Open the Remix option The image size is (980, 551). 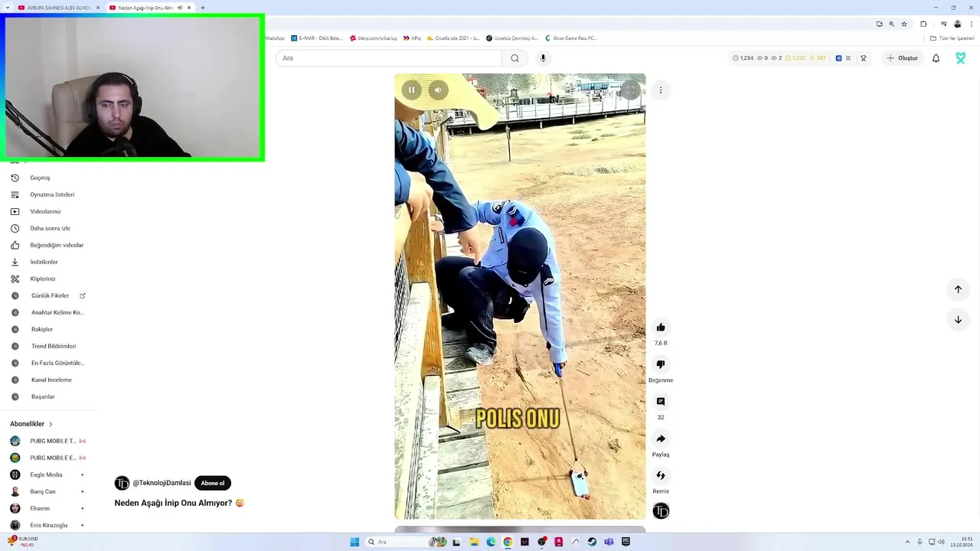[x=661, y=475]
